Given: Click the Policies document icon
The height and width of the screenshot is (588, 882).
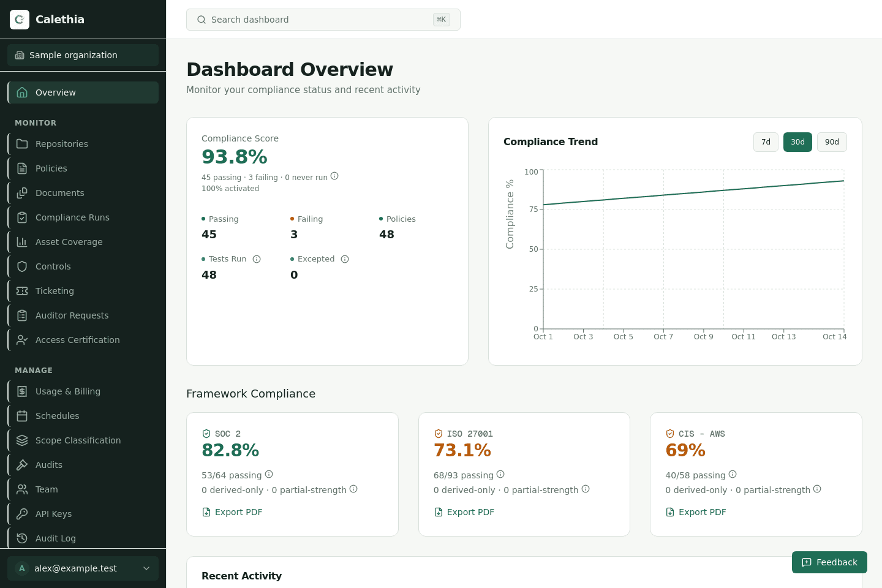Looking at the screenshot, I should pos(22,168).
